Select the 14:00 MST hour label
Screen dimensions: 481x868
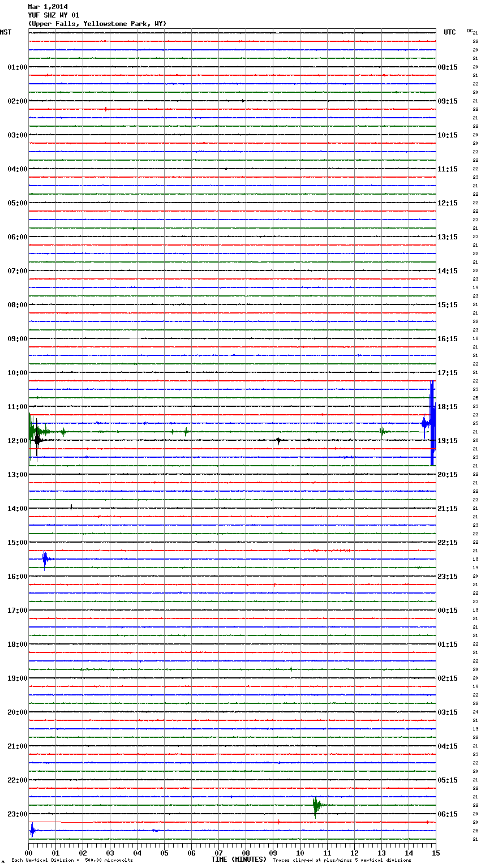[17, 509]
